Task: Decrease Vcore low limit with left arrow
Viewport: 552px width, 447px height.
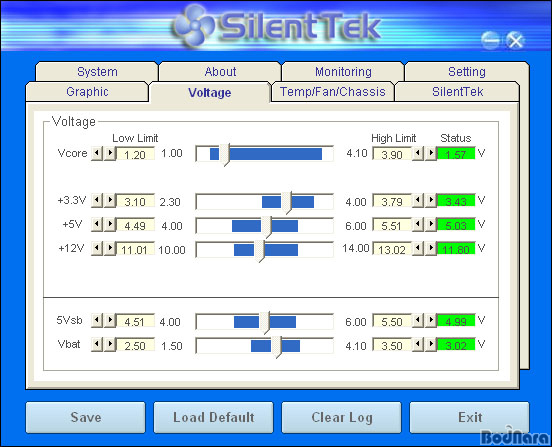Action: point(97,153)
